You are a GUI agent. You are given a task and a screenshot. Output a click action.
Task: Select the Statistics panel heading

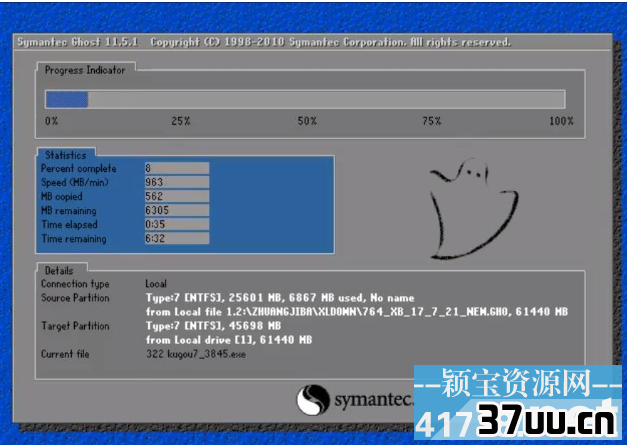pos(66,155)
